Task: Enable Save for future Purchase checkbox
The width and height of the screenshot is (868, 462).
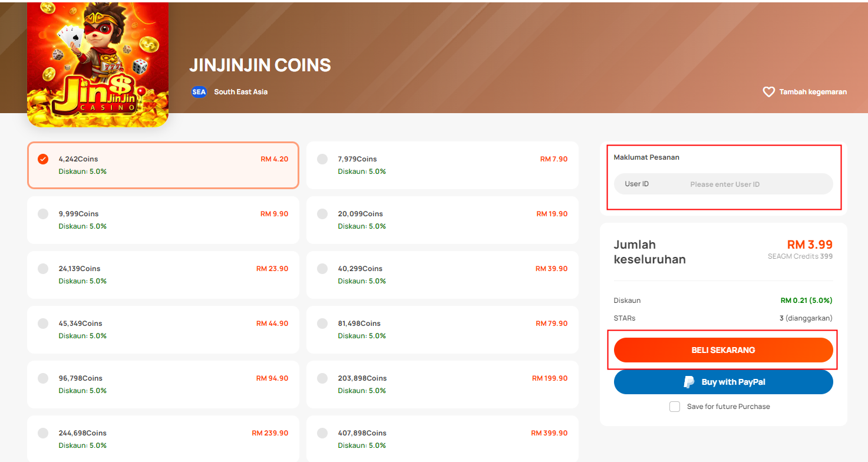Action: point(675,407)
